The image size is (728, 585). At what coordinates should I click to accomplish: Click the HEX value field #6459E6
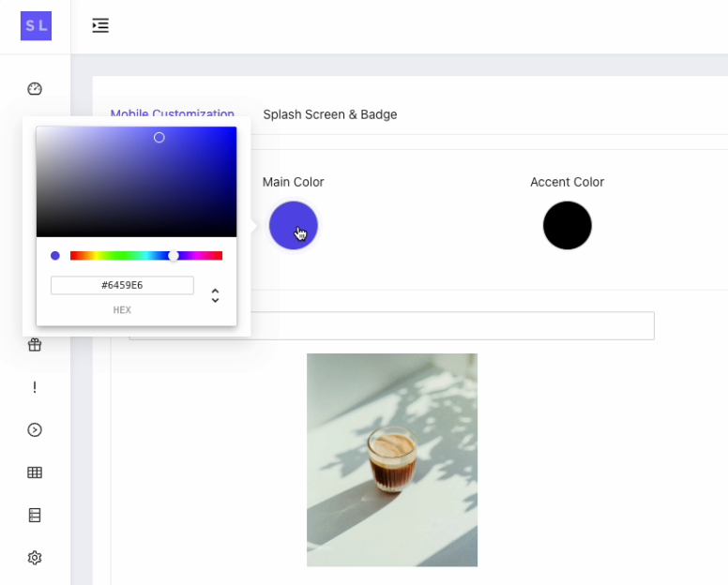(x=122, y=285)
